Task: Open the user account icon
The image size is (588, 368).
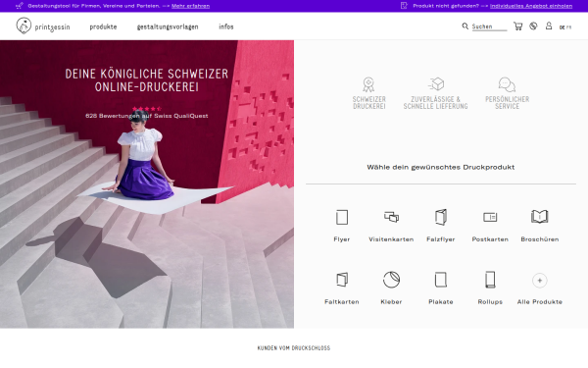Action: (x=549, y=26)
